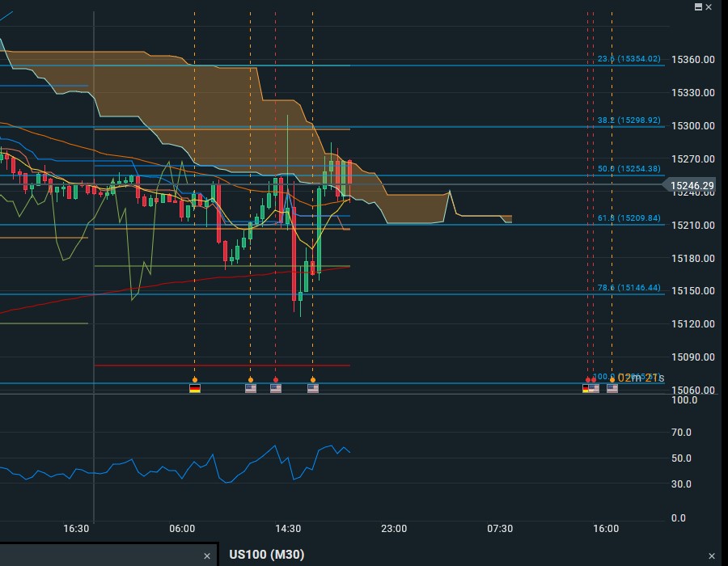Click the 15210.00 price axis label
The height and width of the screenshot is (566, 728).
tap(693, 226)
